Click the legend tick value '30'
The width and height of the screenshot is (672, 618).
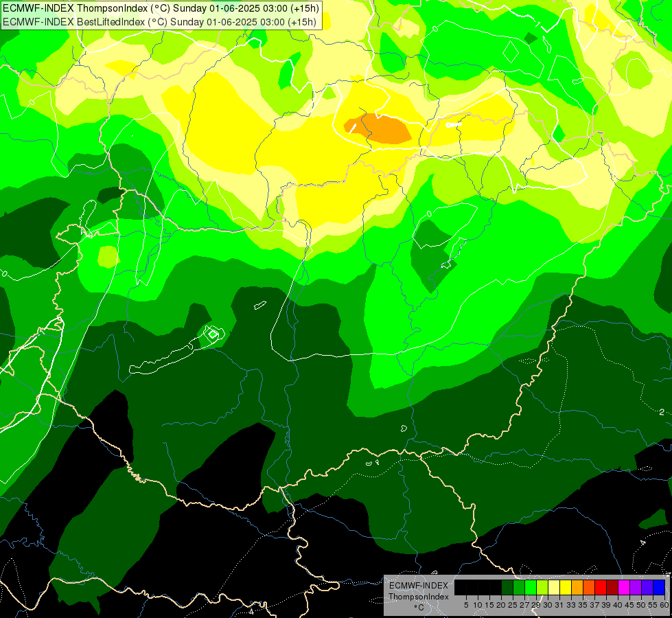tap(548, 605)
